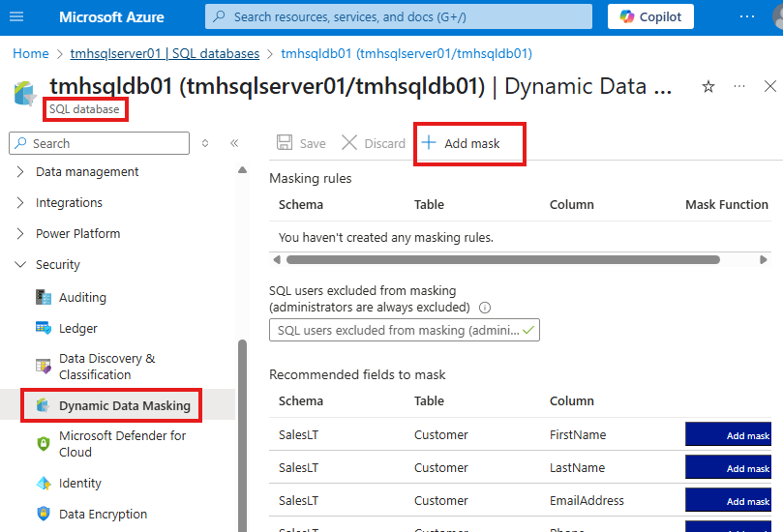Click Add mask in the toolbar
This screenshot has width=783, height=532.
click(461, 143)
